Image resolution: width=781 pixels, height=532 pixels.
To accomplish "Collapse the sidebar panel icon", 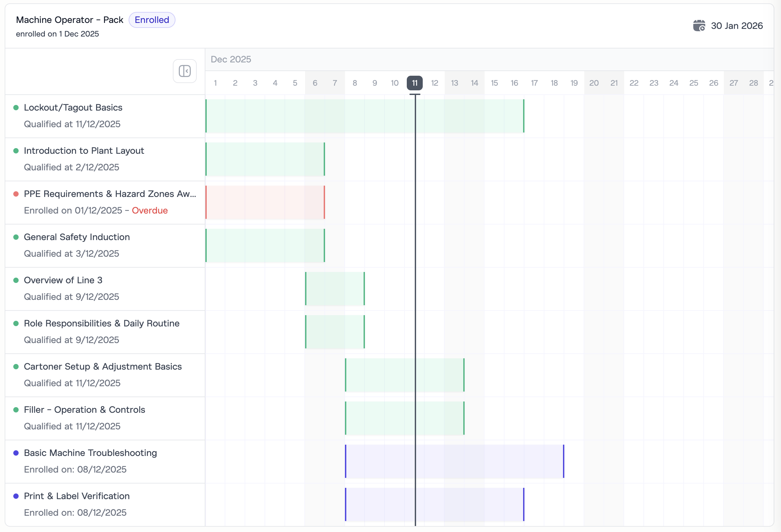I will 184,71.
